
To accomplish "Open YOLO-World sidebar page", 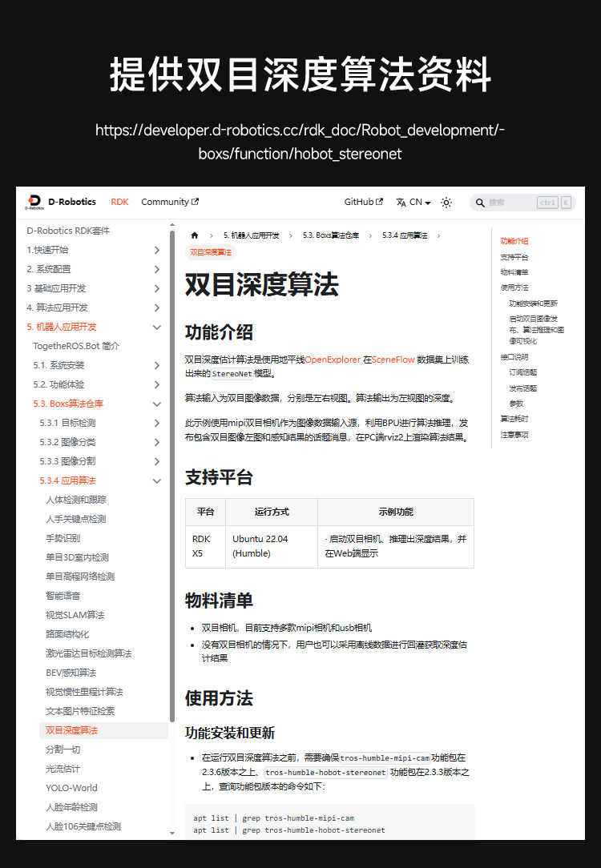I will tap(71, 788).
